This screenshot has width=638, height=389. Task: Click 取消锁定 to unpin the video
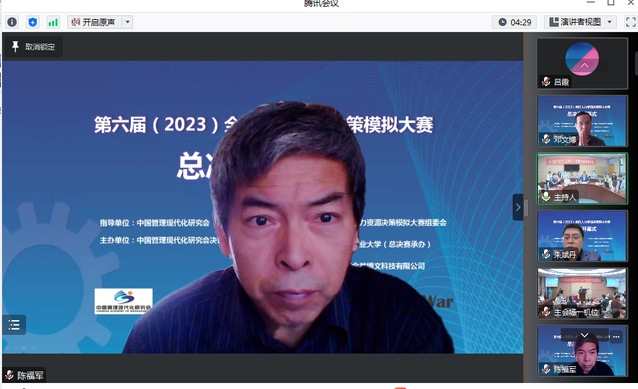(33, 47)
